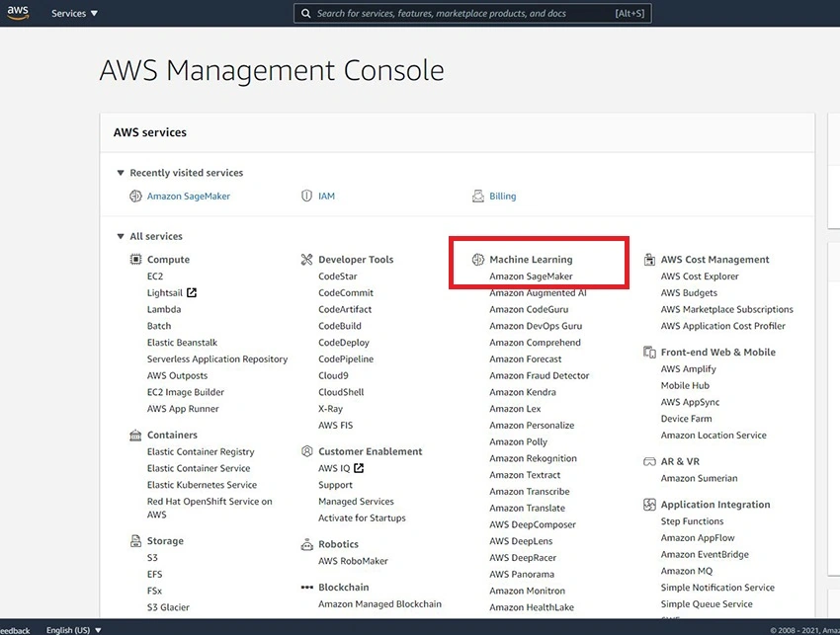This screenshot has width=840, height=635.
Task: Open AWS Marketplace Subscriptions
Action: [x=726, y=309]
